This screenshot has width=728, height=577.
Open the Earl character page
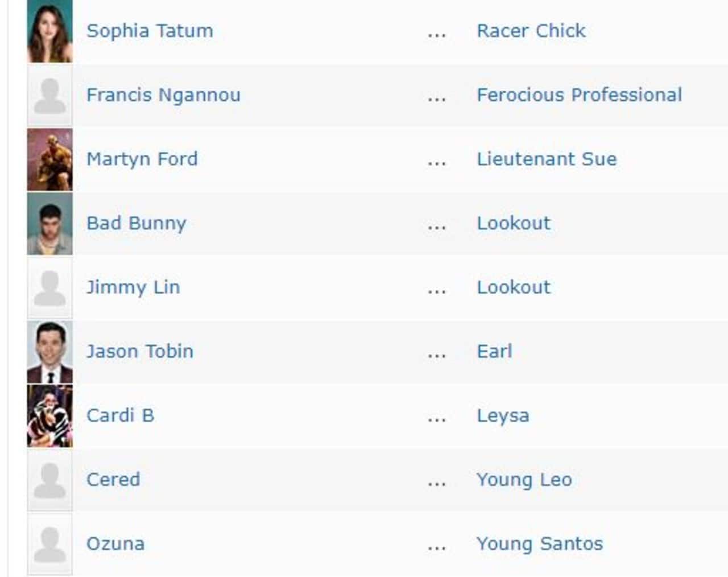coord(494,351)
